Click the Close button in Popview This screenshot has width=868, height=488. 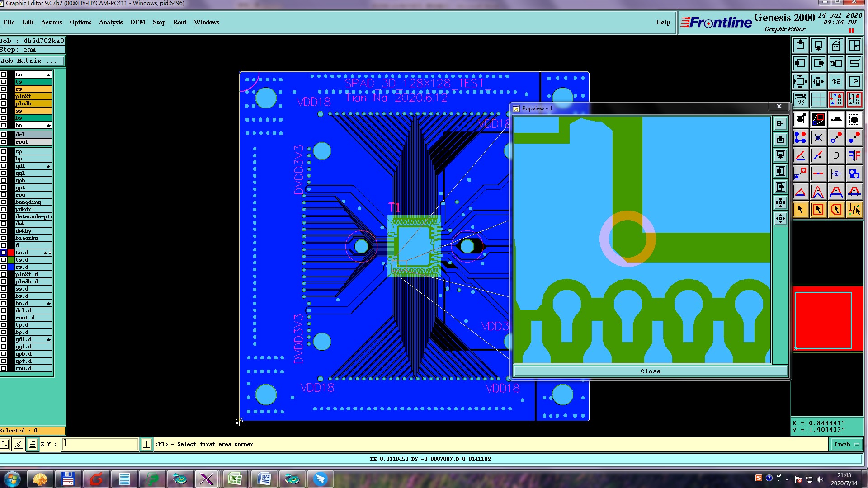[x=650, y=371]
